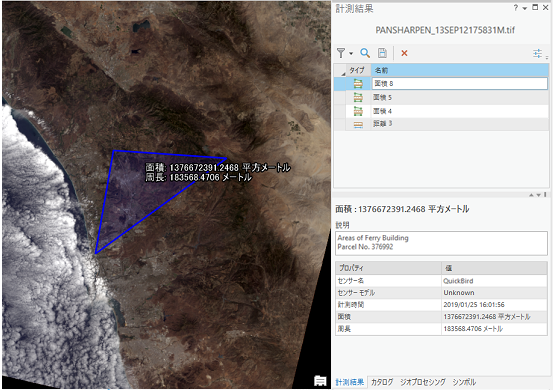
Task: Expand the filter dropdown arrow
Action: coord(351,54)
